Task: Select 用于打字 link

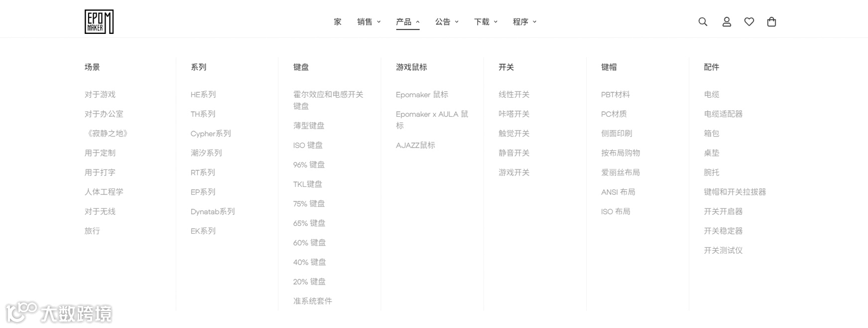Action: click(100, 172)
